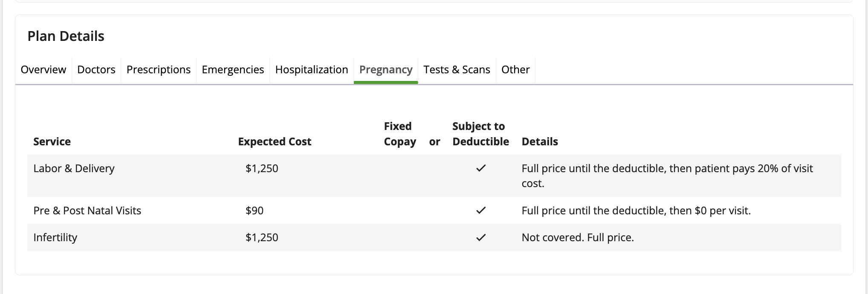The height and width of the screenshot is (294, 868).
Task: Switch to the Doctors tab
Action: (96, 69)
